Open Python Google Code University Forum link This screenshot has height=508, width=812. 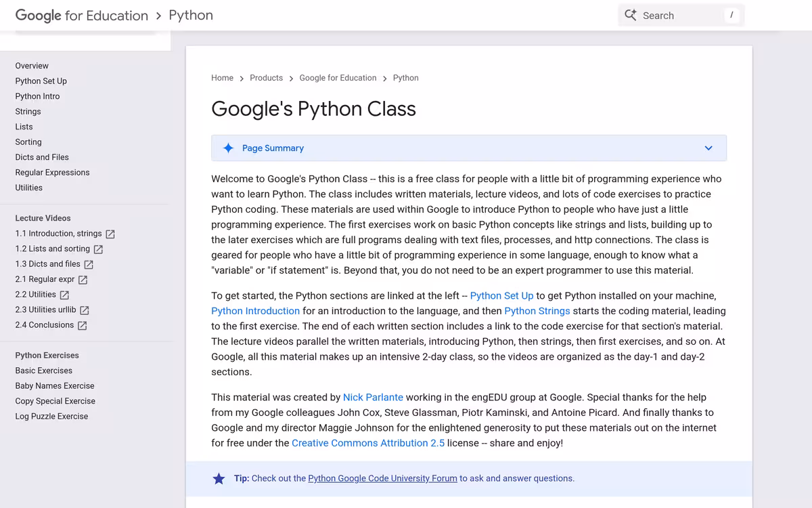(x=382, y=478)
